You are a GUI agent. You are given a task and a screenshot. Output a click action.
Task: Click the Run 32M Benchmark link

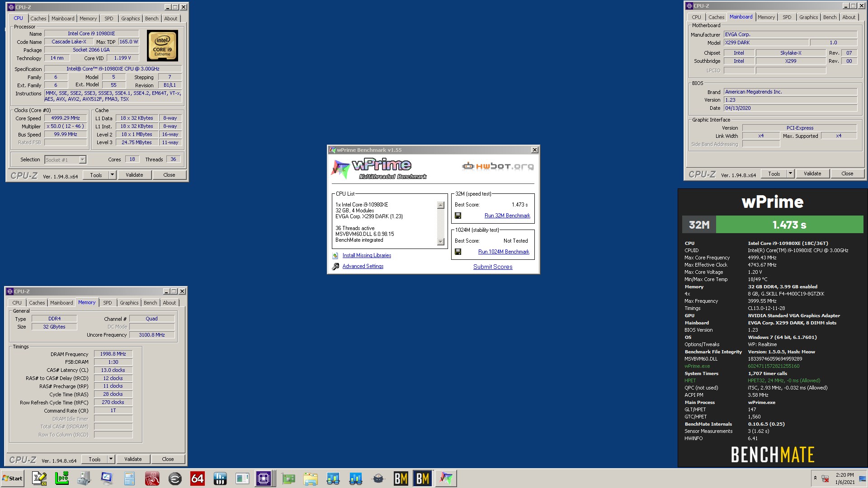[x=507, y=216]
